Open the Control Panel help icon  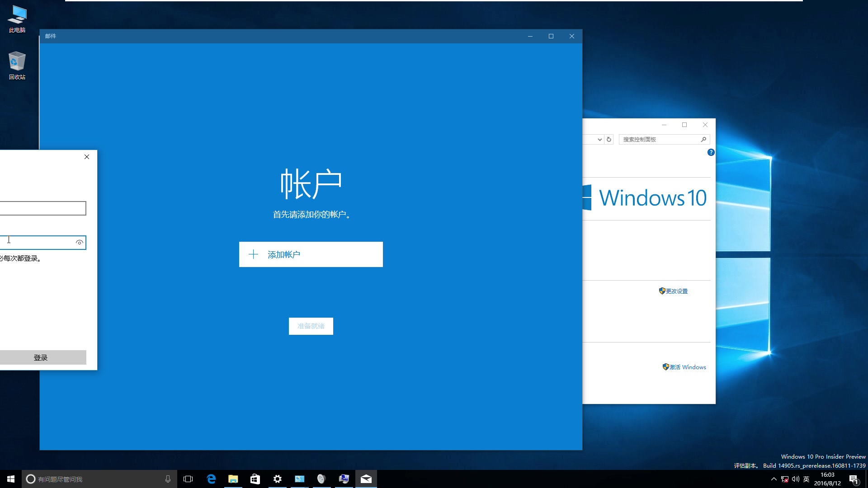[711, 152]
